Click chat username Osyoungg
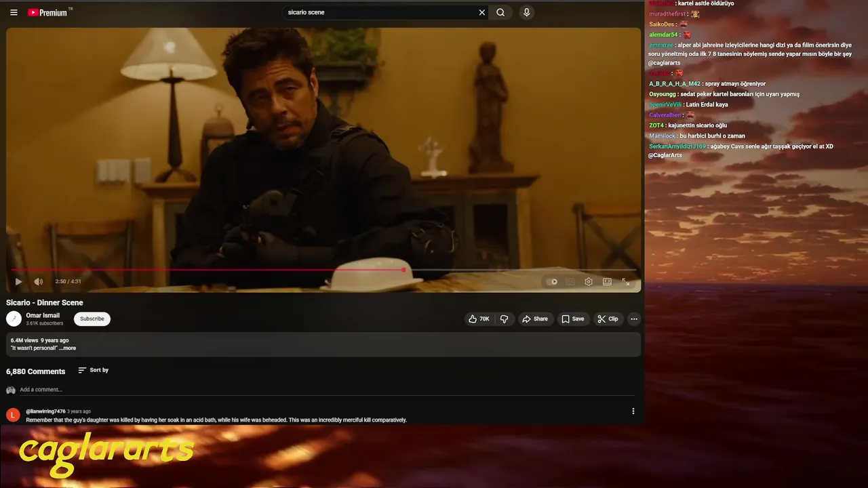 click(x=663, y=94)
